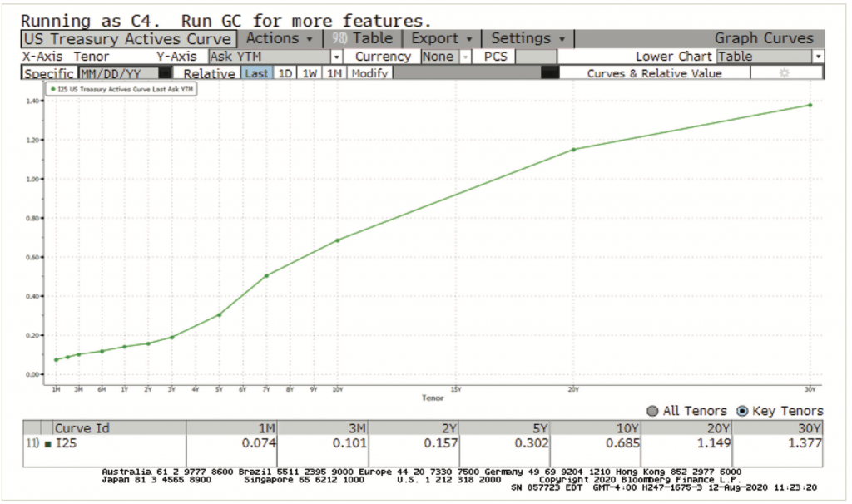
Task: Toggle the Last relative view
Action: [258, 73]
